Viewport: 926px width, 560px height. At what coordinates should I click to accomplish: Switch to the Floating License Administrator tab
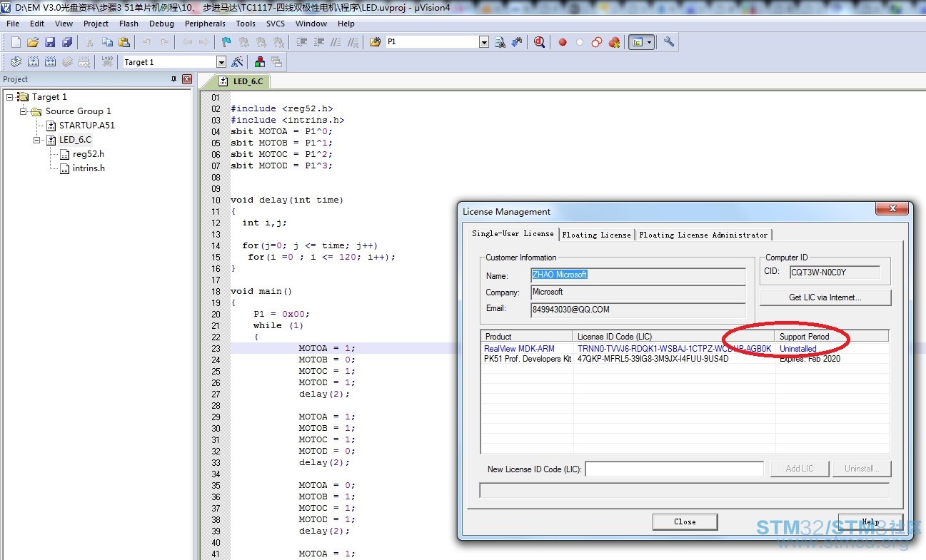click(x=703, y=235)
